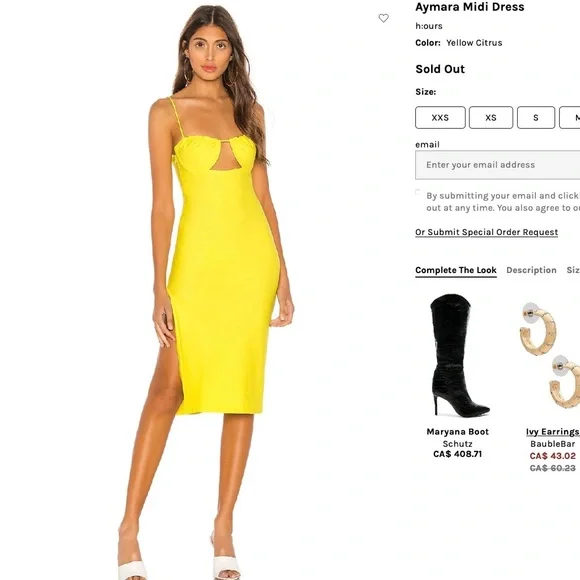
Task: Open the black Maryana Boot product image
Action: [458, 355]
